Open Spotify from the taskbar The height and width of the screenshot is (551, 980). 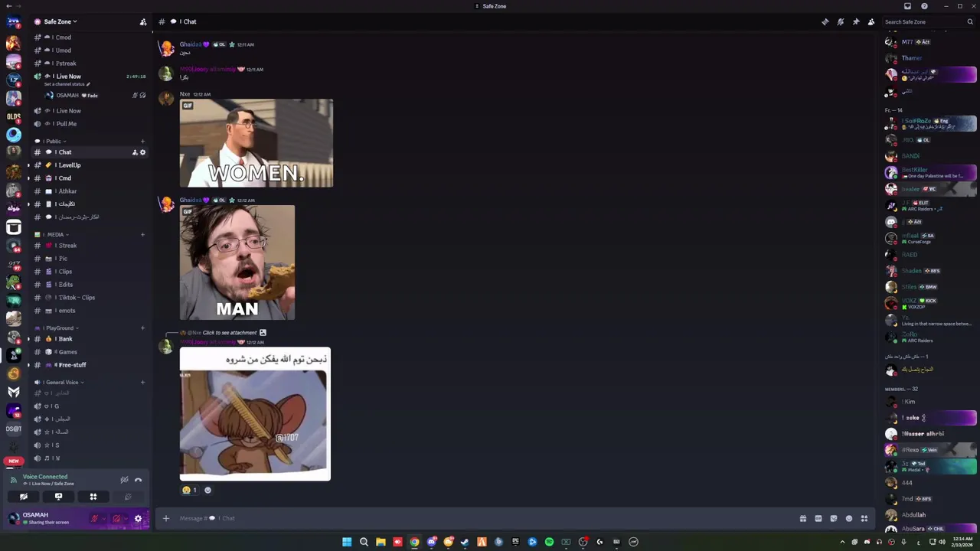pyautogui.click(x=549, y=542)
